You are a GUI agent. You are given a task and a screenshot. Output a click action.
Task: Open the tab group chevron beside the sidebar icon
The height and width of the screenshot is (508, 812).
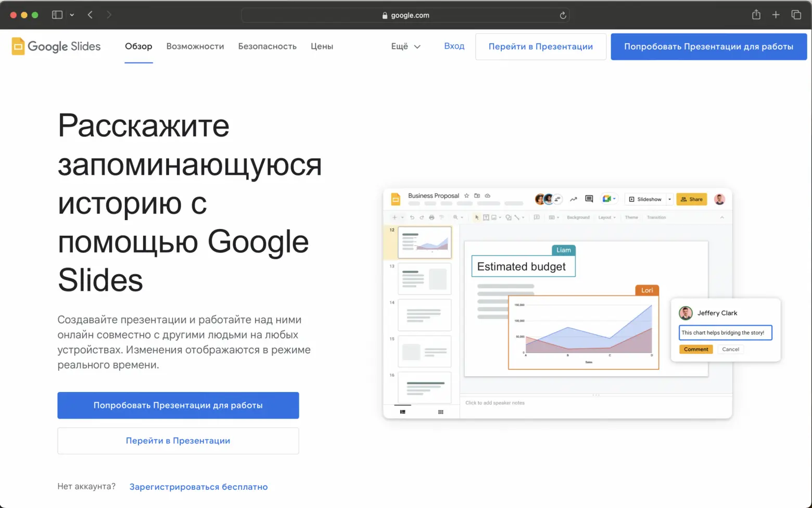[72, 15]
